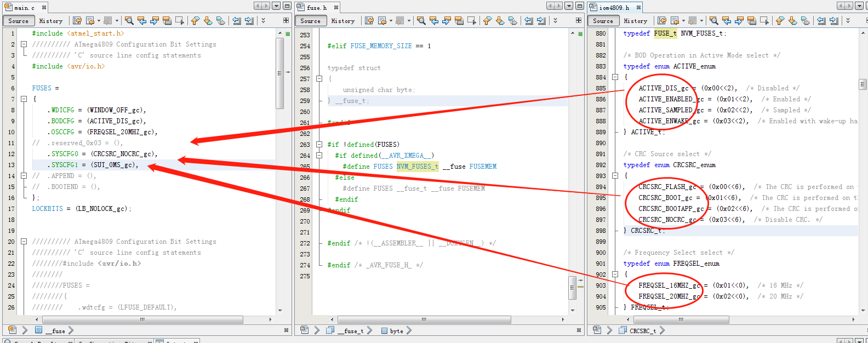Image resolution: width=868 pixels, height=343 pixels.
Task: Click navigator icon in iom4809.h breadcrumb bar
Action: pyautogui.click(x=597, y=330)
